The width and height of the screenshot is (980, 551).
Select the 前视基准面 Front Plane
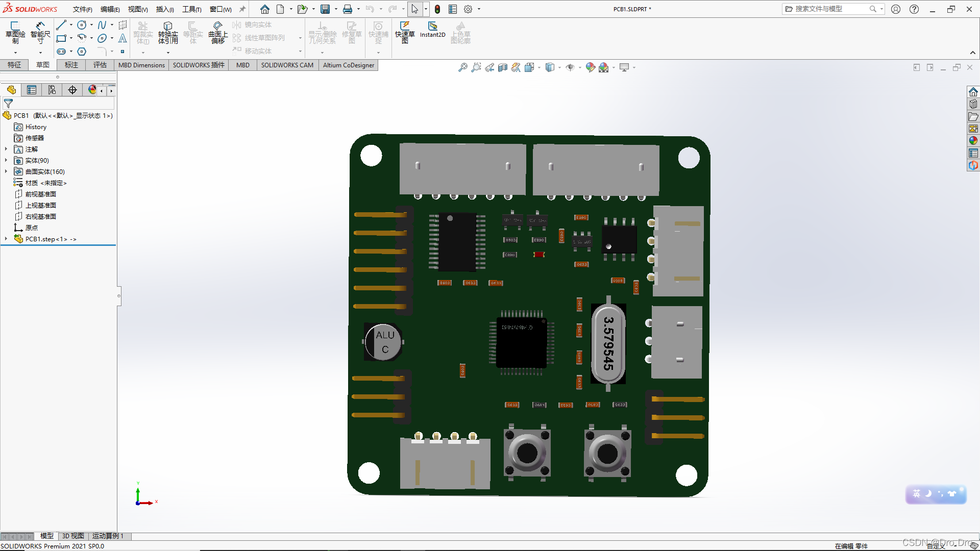[36, 194]
